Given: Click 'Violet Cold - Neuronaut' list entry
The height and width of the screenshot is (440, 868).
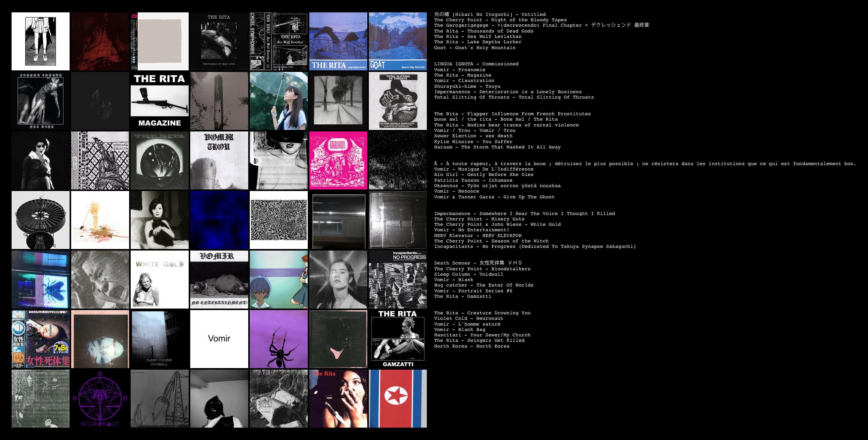Looking at the screenshot, I should (x=468, y=319).
